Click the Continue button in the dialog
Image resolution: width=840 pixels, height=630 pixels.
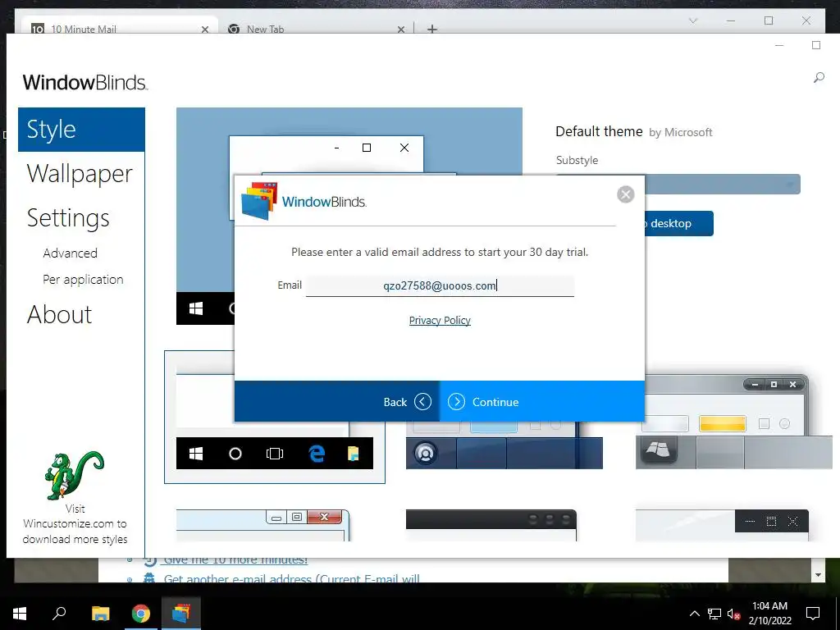[x=541, y=401]
